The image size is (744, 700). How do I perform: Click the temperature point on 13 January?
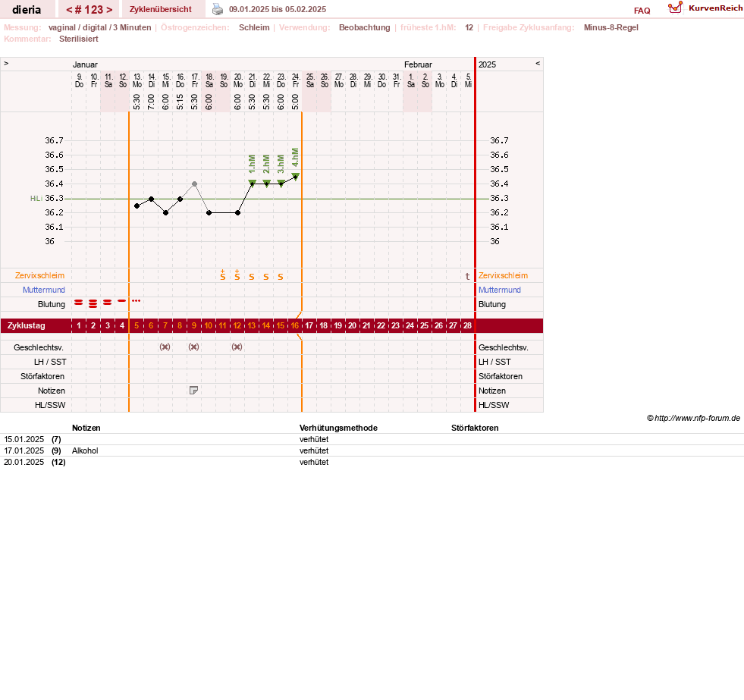pyautogui.click(x=137, y=206)
